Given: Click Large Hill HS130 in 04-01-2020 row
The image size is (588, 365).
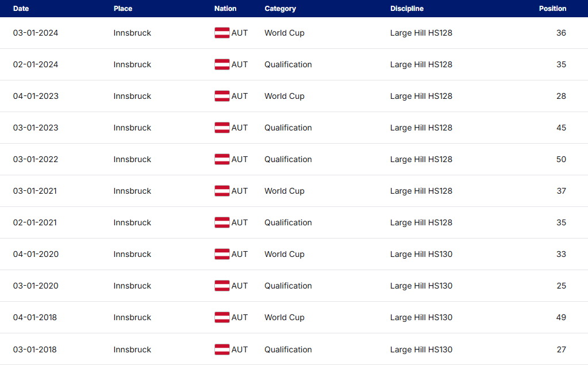Looking at the screenshot, I should tap(421, 254).
